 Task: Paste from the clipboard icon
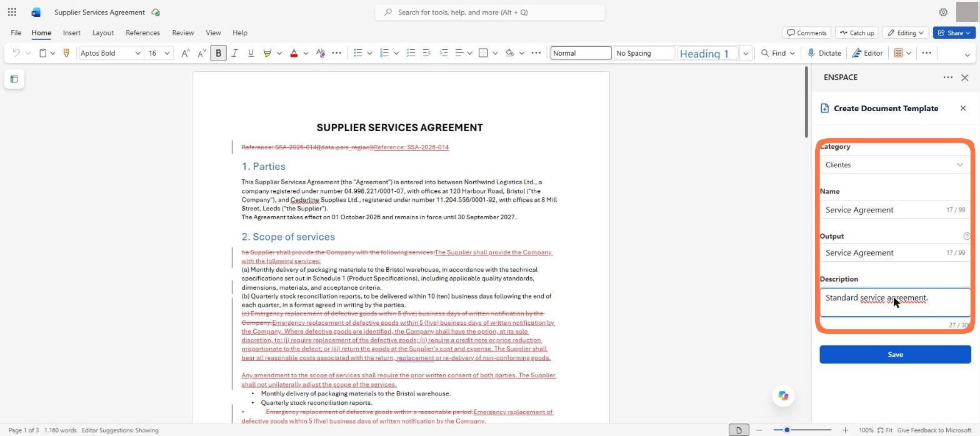43,53
